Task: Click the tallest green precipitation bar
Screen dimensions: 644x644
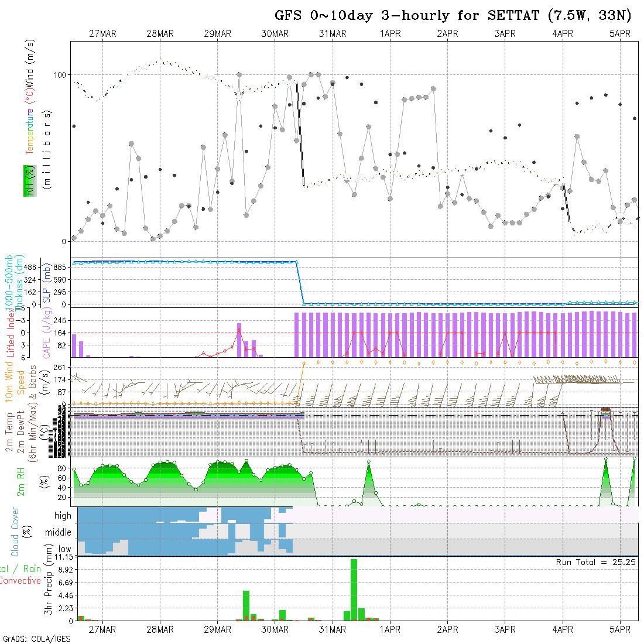Action: point(354,589)
